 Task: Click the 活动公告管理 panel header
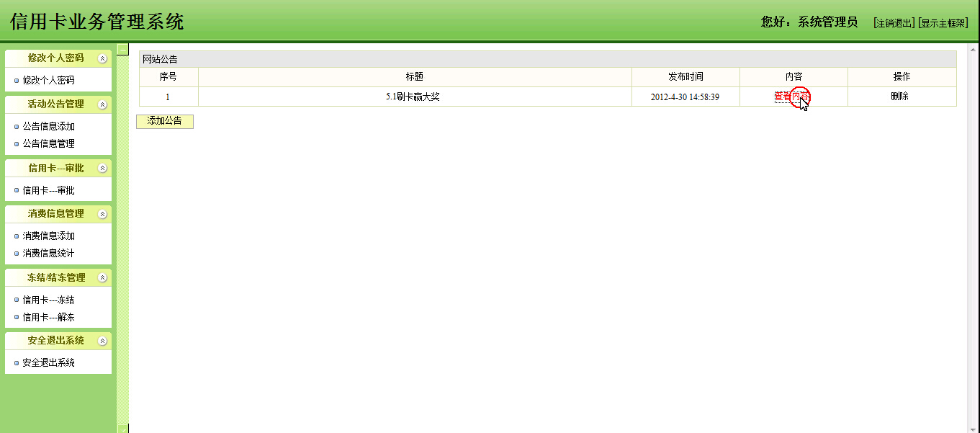58,104
